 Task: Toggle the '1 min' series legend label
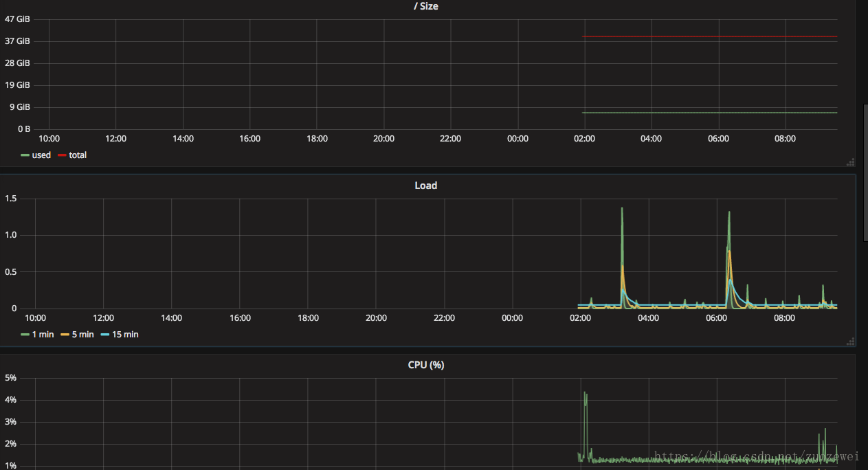click(x=43, y=335)
